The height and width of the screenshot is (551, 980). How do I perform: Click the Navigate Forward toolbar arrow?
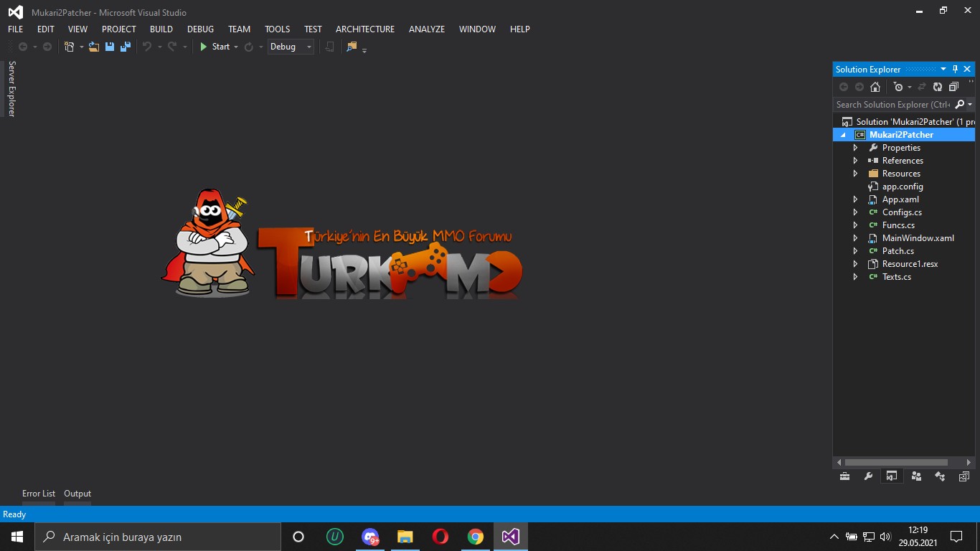(47, 47)
